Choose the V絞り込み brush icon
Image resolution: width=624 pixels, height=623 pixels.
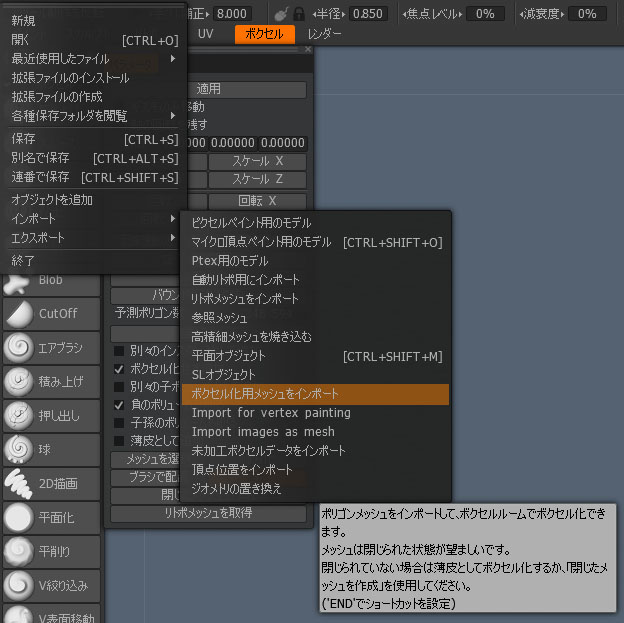coord(19,586)
